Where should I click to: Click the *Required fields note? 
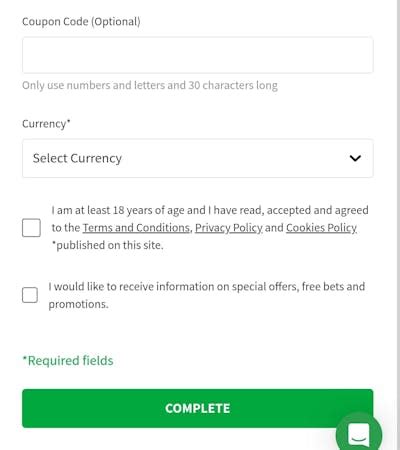tap(68, 361)
